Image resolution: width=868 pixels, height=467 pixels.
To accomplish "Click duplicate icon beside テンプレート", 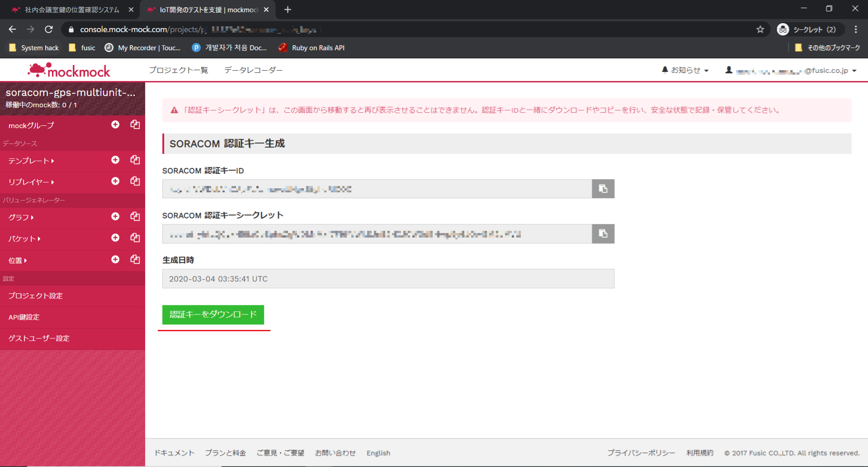I will (135, 160).
